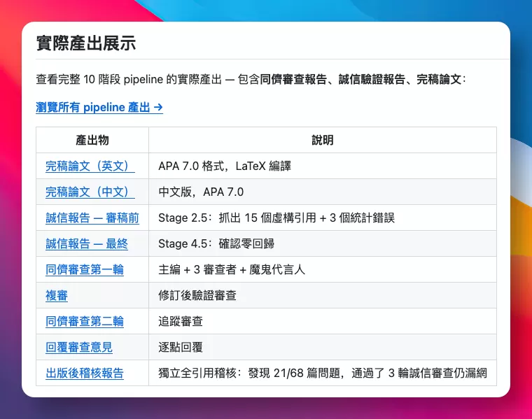Open 誠信報告 — 最終 link

pyautogui.click(x=87, y=243)
